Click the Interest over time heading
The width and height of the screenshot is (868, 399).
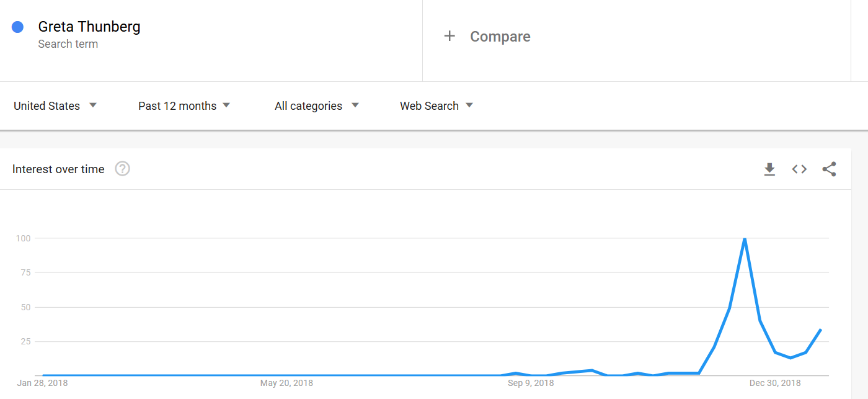tap(58, 169)
